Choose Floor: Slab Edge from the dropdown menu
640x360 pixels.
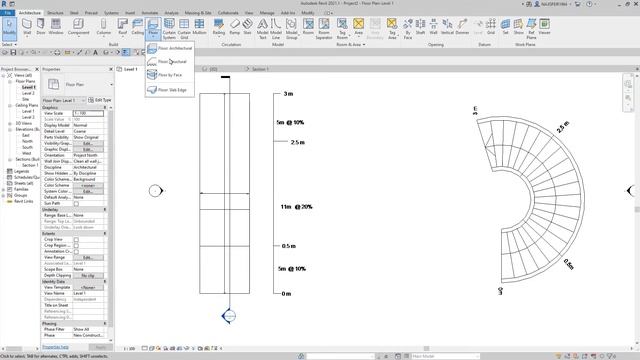coord(170,90)
